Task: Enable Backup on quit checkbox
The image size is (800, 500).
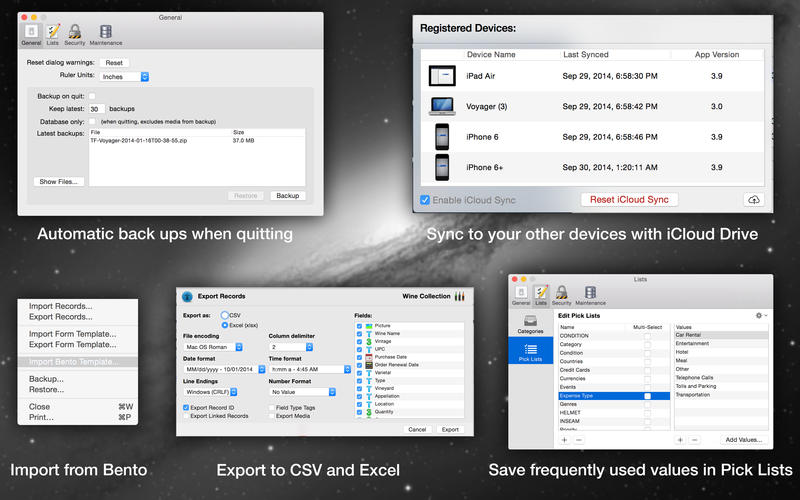Action: [92, 96]
